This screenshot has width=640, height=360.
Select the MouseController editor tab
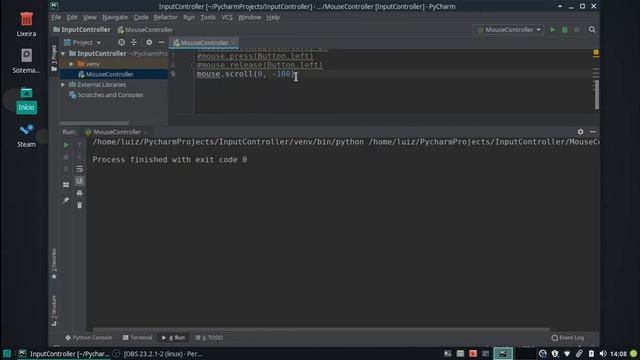pyautogui.click(x=204, y=42)
